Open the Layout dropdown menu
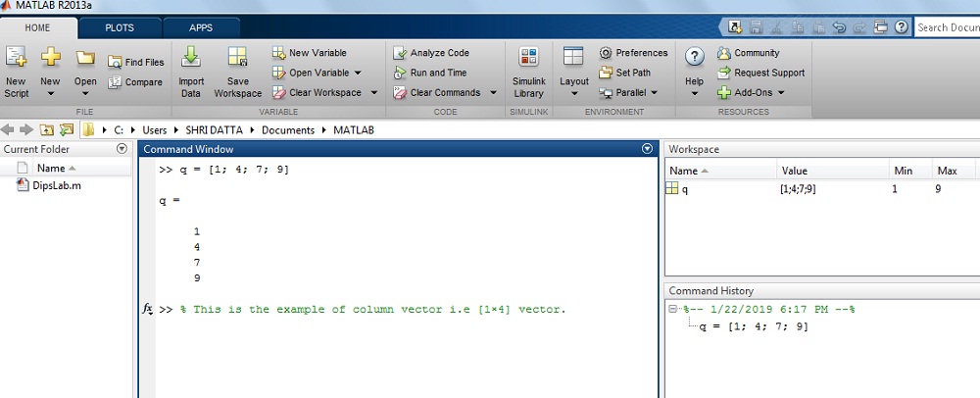 [x=573, y=95]
